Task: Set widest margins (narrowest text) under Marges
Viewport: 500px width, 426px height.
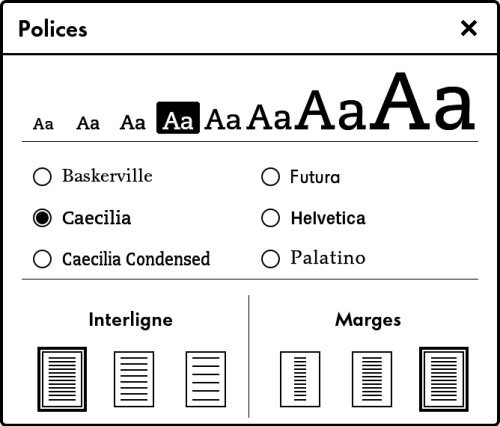Action: pos(300,379)
